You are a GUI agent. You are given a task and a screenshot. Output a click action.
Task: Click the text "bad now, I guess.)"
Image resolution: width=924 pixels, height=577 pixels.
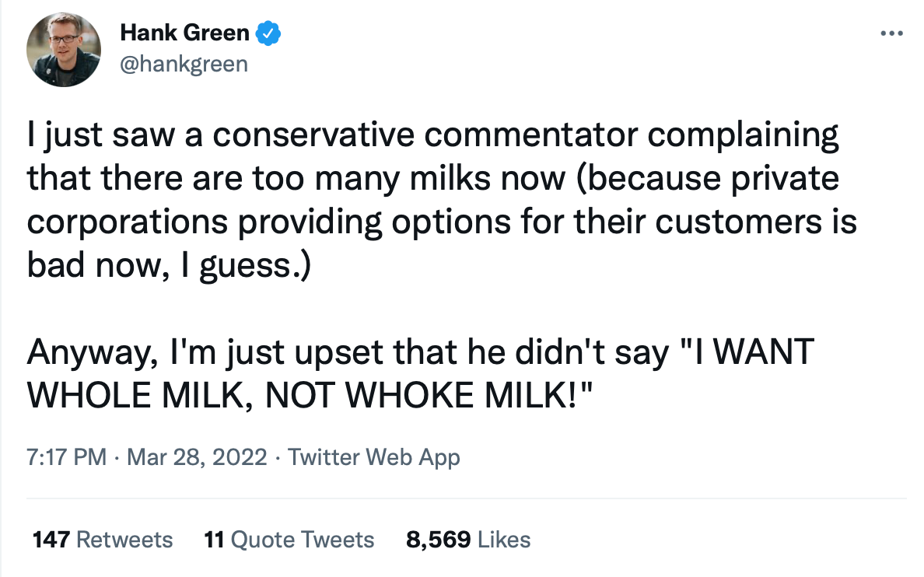169,266
